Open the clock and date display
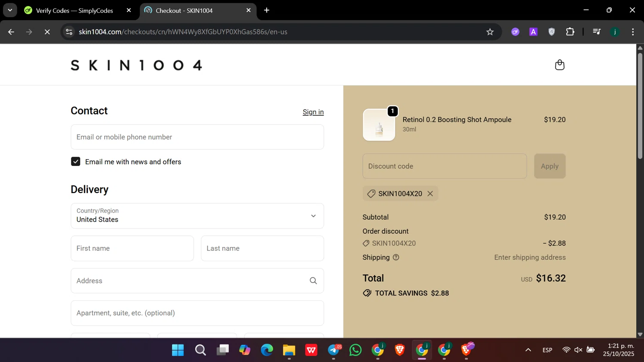The height and width of the screenshot is (362, 644). tap(618, 350)
